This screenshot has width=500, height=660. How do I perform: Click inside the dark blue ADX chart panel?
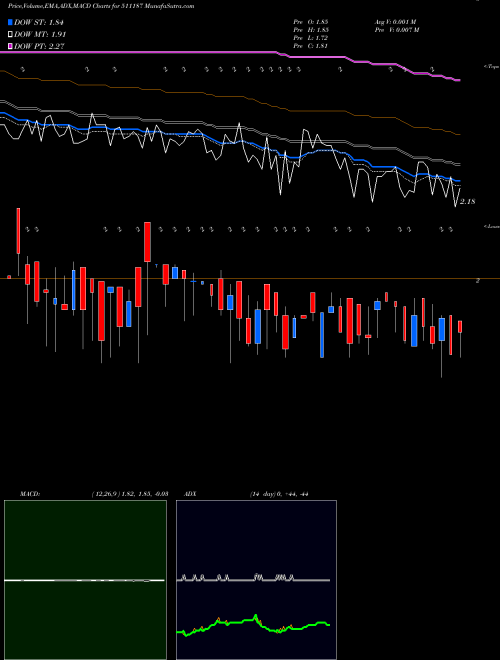(x=256, y=580)
